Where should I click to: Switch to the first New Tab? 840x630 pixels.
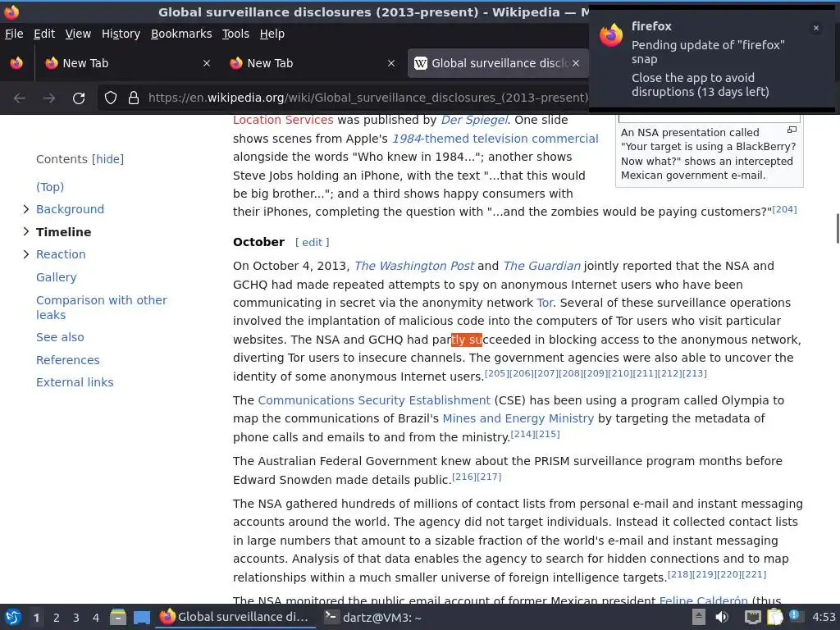coord(127,63)
